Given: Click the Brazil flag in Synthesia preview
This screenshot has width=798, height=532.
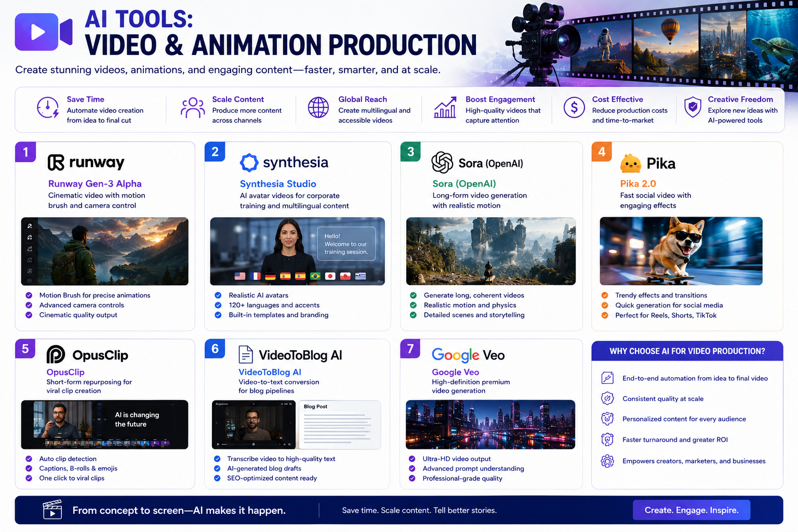Looking at the screenshot, I should (x=315, y=276).
